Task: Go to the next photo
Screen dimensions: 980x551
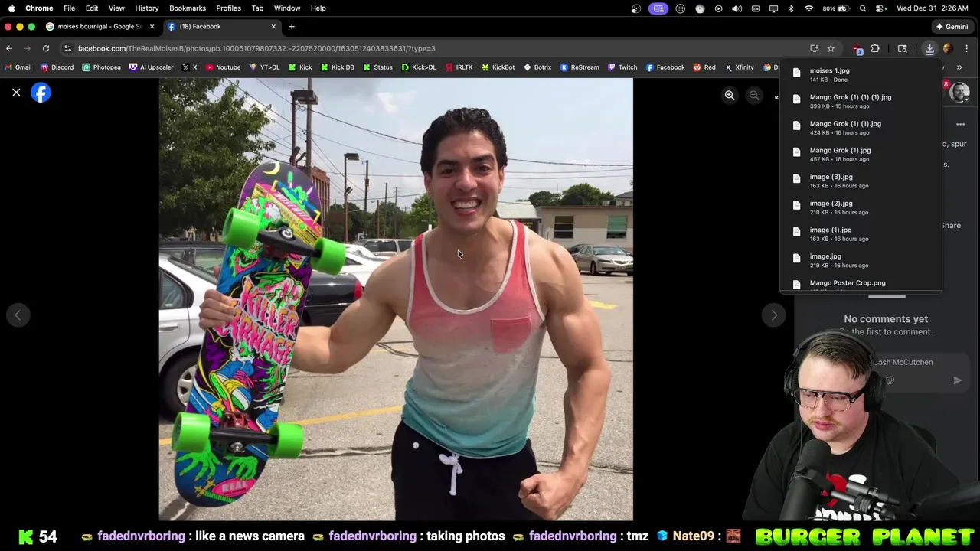Action: tap(774, 315)
